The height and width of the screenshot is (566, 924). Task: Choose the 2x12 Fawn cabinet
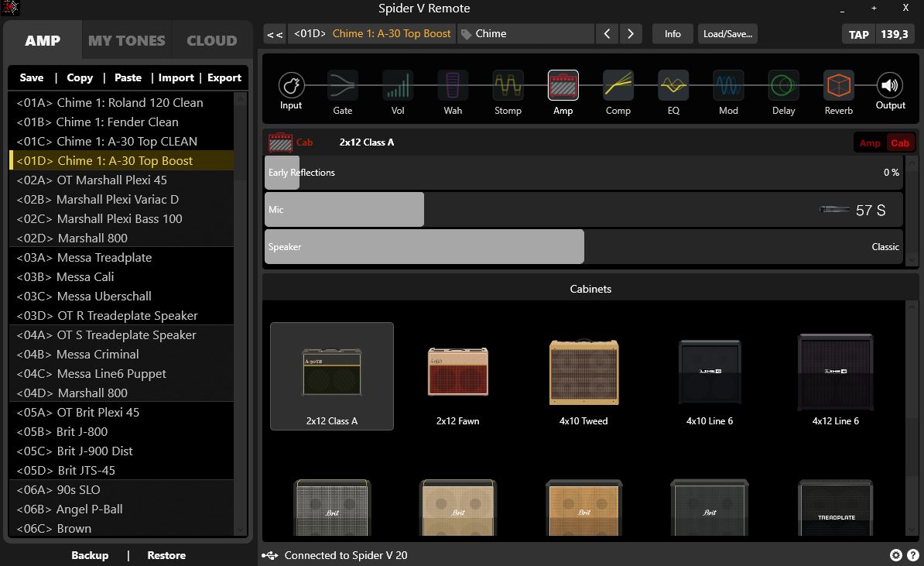coord(458,376)
